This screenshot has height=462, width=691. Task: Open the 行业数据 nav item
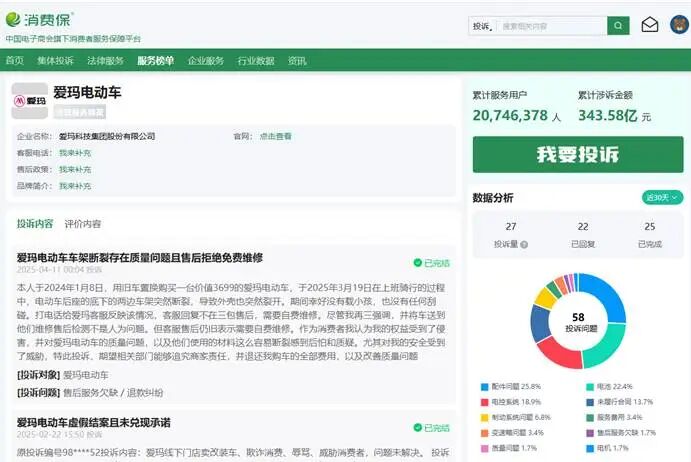pos(256,60)
